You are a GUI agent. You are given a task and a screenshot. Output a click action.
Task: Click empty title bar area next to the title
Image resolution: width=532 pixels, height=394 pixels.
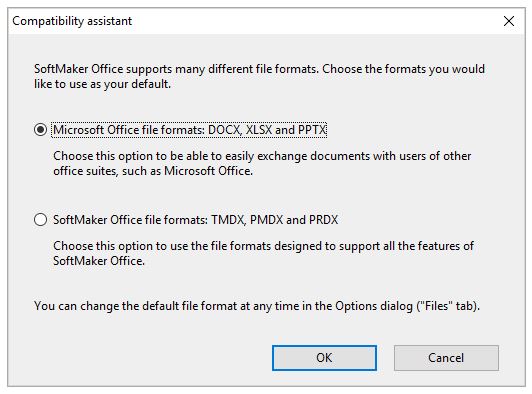pos(305,21)
